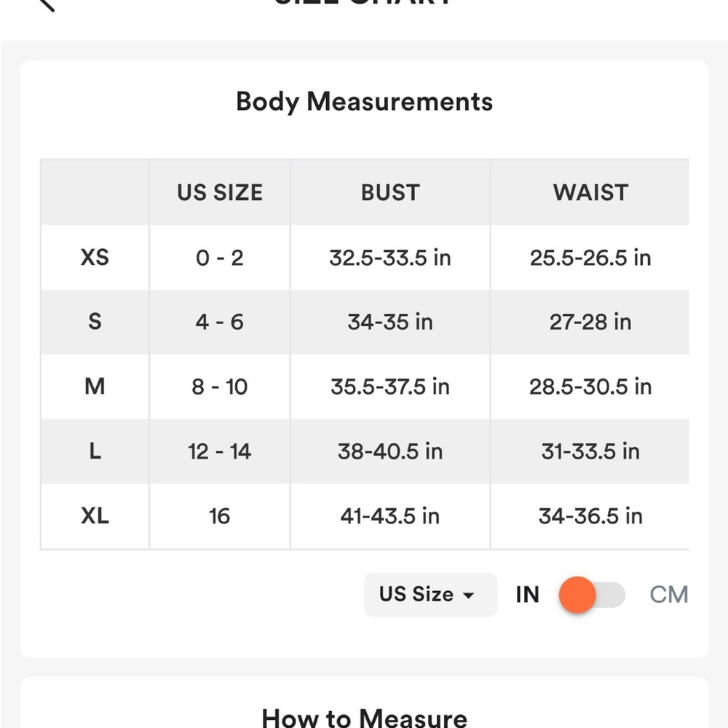Click the S size row label
The image size is (728, 728).
pyautogui.click(x=95, y=322)
